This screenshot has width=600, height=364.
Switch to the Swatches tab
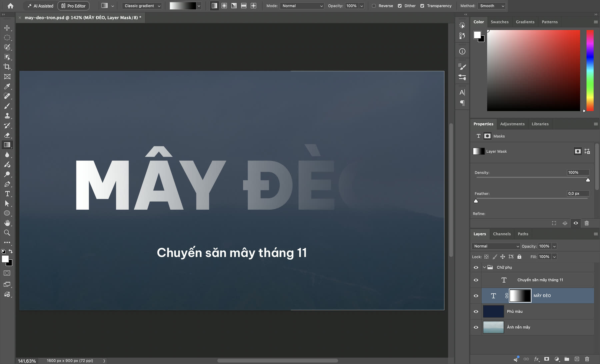(499, 22)
